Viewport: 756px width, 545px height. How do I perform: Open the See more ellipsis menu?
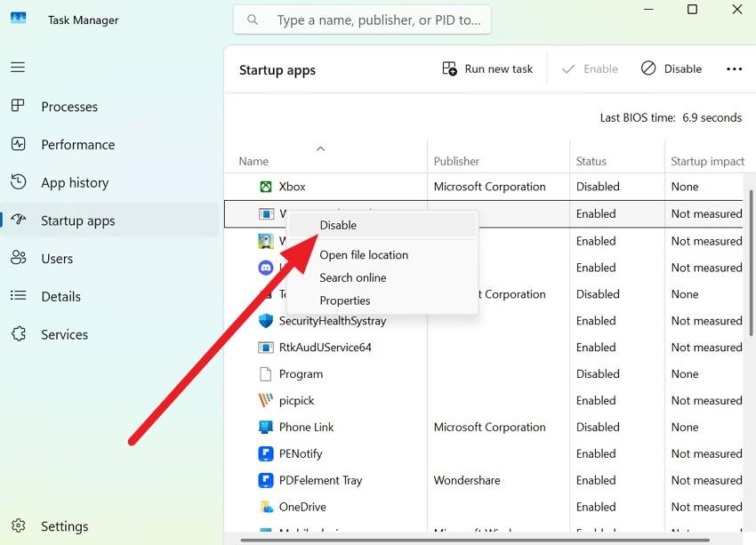pos(734,68)
